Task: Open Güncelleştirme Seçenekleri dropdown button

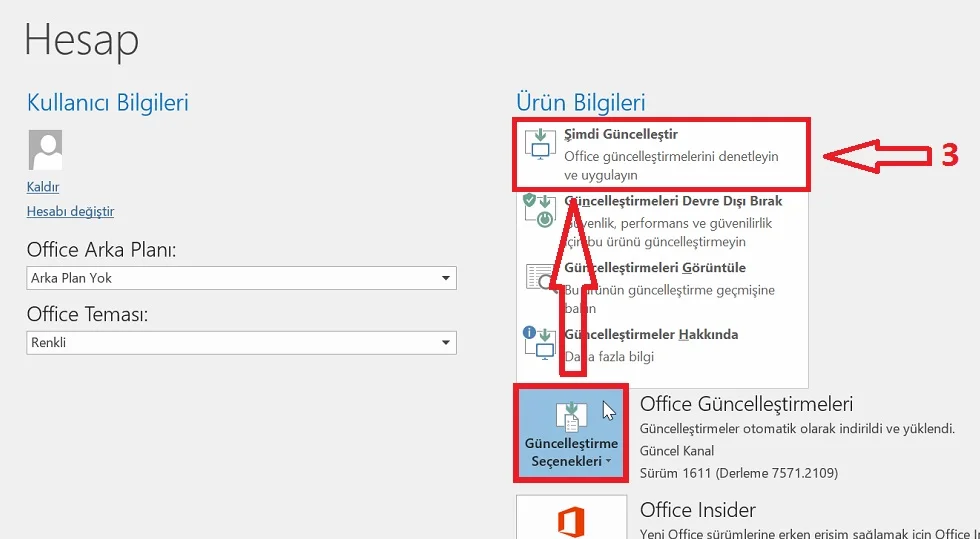Action: [x=571, y=433]
